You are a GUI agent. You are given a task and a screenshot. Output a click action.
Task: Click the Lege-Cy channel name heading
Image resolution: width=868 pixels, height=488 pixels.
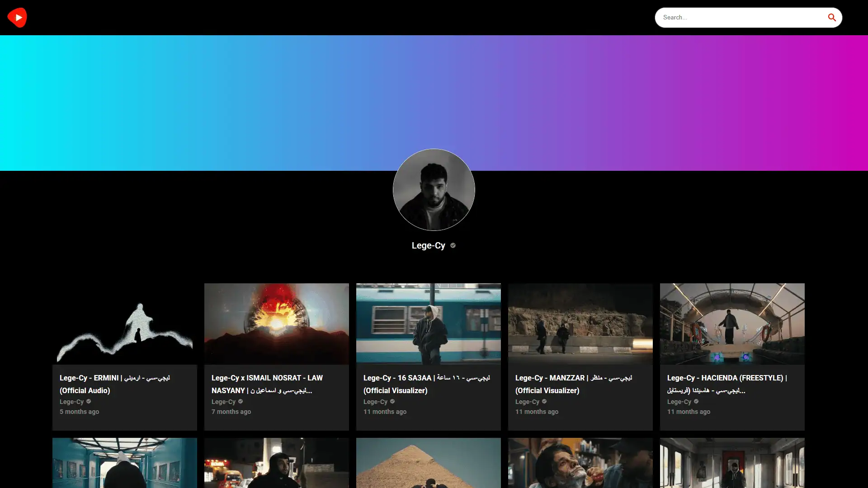tap(428, 245)
